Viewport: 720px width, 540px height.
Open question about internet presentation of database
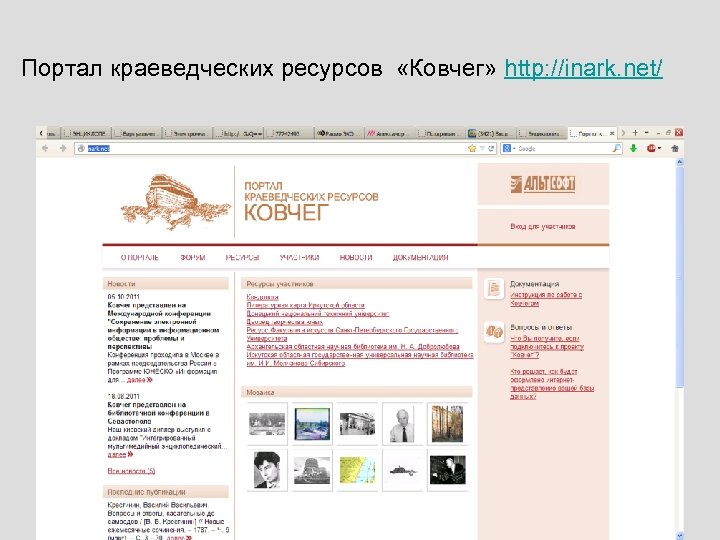552,384
